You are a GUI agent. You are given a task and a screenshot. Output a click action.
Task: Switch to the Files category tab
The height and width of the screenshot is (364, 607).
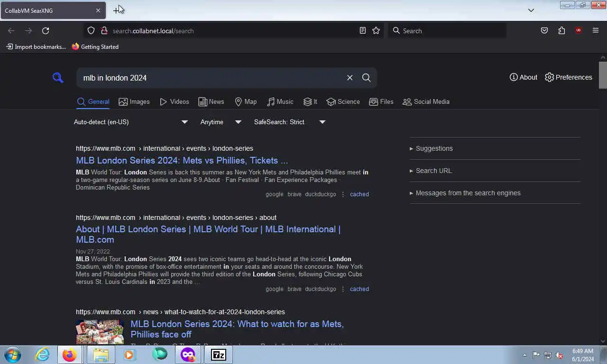pos(381,101)
